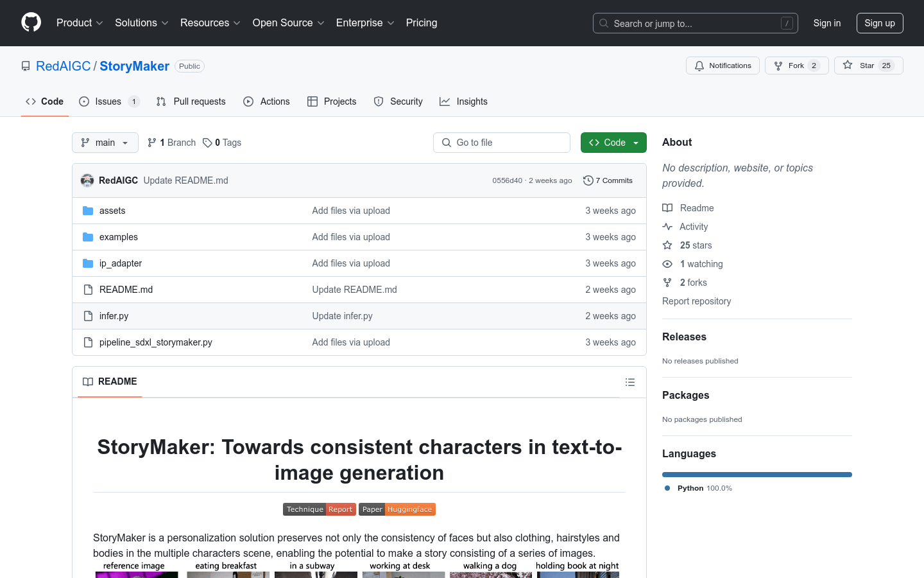Click the examples folder icon

click(x=88, y=237)
